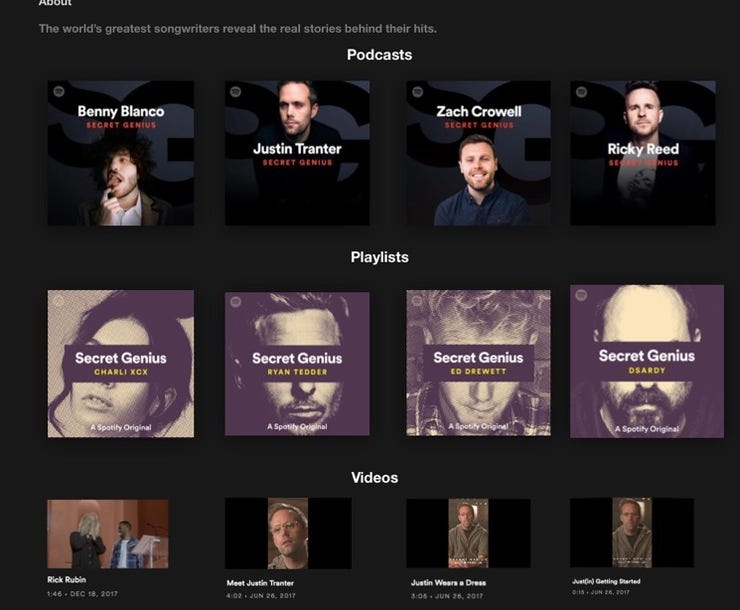This screenshot has height=610, width=740.
Task: Open the Secret Genius DSARDY playlist
Action: point(647,361)
